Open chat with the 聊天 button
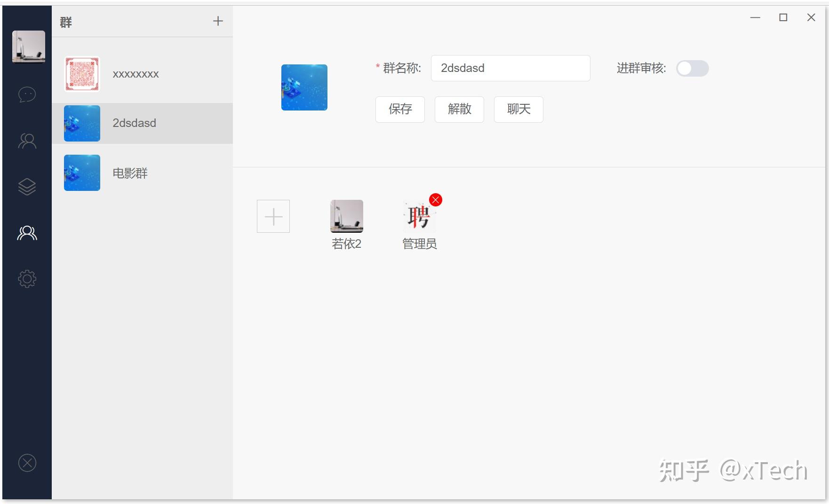This screenshot has height=504, width=829. [x=518, y=109]
